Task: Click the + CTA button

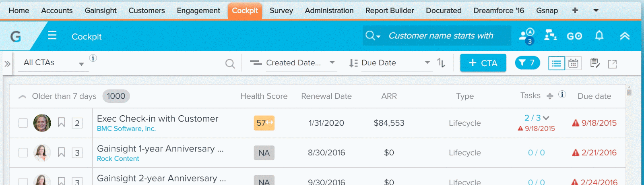Action: [x=483, y=63]
